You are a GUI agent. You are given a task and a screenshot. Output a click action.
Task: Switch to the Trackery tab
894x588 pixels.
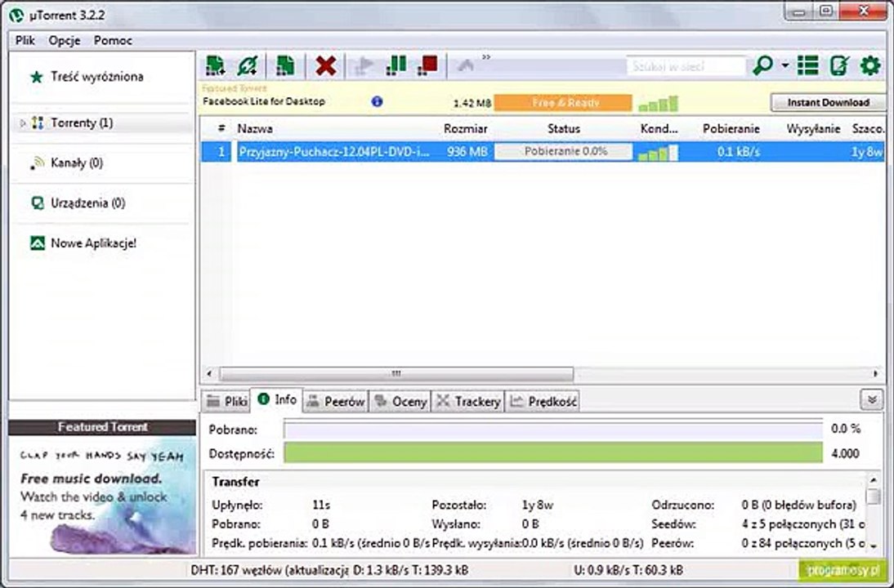468,402
